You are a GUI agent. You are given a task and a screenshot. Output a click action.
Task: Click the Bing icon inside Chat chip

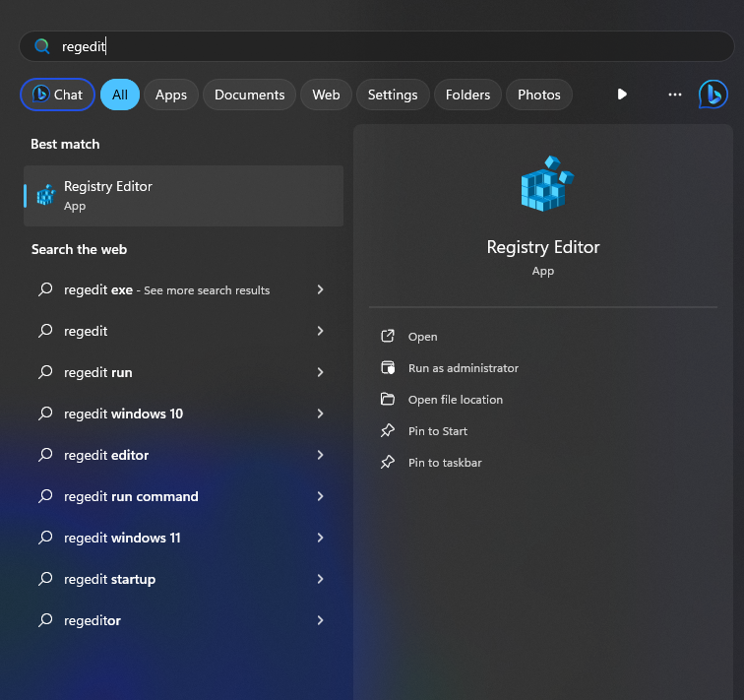coord(41,94)
